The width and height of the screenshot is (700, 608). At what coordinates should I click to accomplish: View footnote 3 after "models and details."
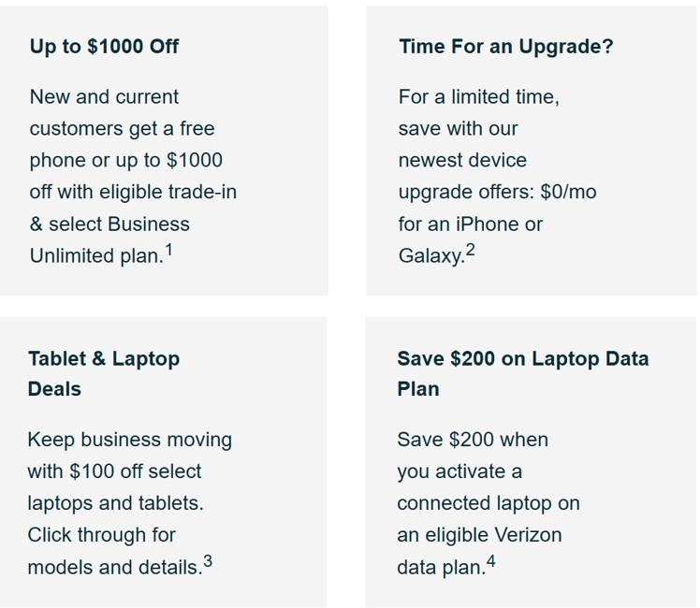[x=208, y=562]
